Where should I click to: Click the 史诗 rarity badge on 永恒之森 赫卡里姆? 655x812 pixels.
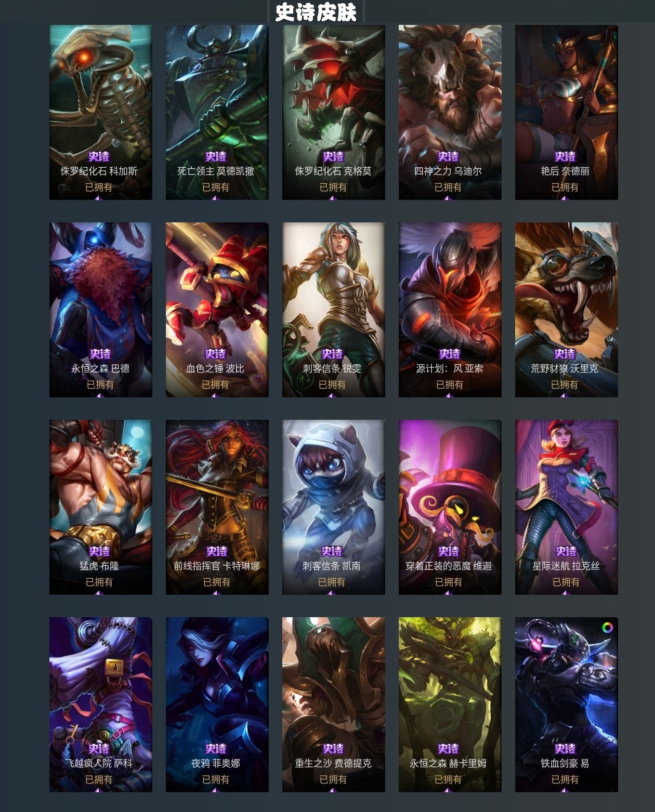click(448, 749)
